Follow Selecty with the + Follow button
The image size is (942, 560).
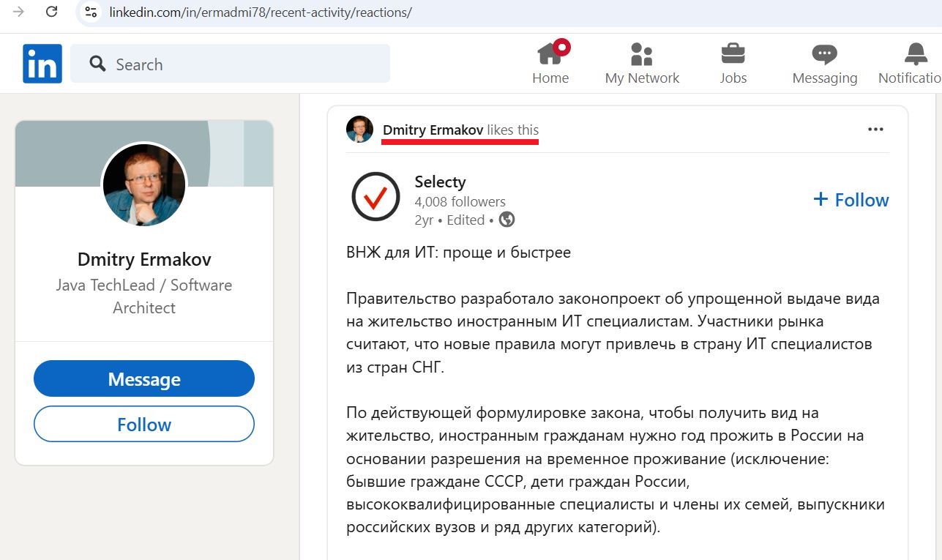[851, 200]
